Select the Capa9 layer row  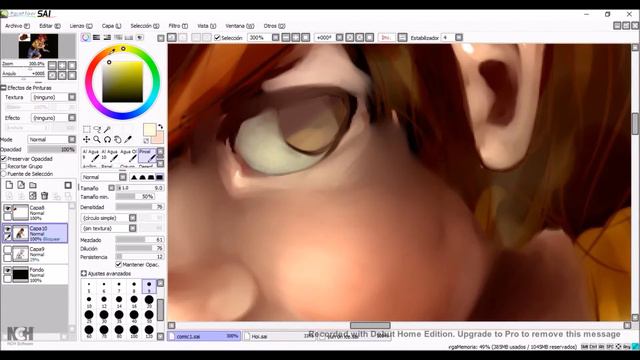35,254
